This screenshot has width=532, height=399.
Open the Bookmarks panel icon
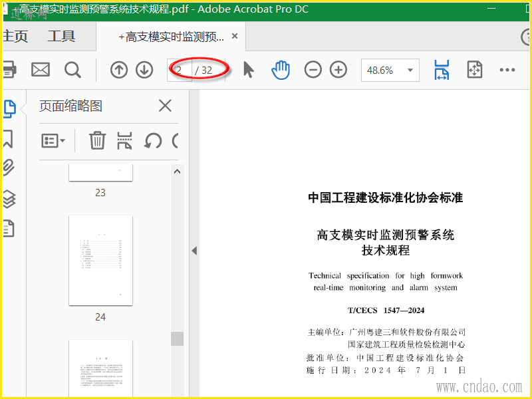[x=8, y=138]
